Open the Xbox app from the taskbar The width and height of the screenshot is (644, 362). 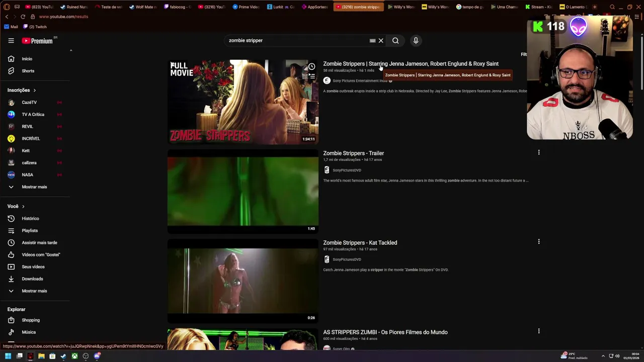pyautogui.click(x=74, y=356)
